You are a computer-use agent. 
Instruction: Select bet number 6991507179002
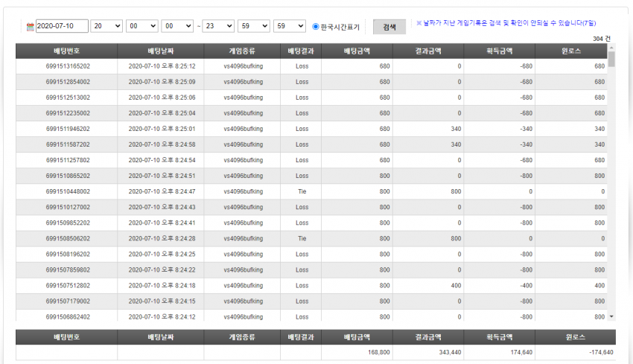(x=68, y=301)
